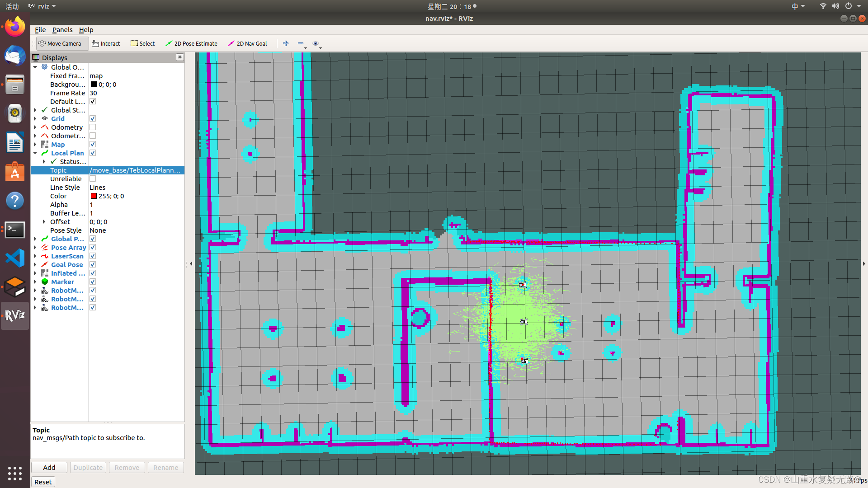Expand the Global Status node
The image size is (868, 488).
click(x=35, y=110)
